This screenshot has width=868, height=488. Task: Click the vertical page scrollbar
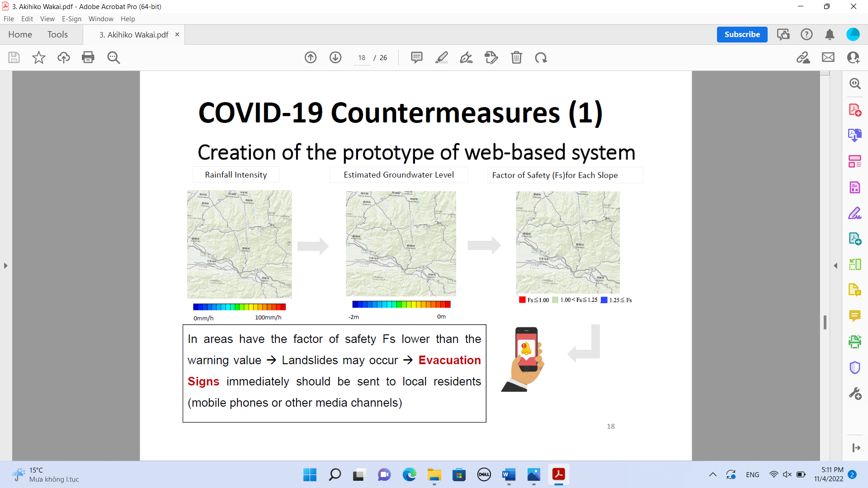point(825,322)
